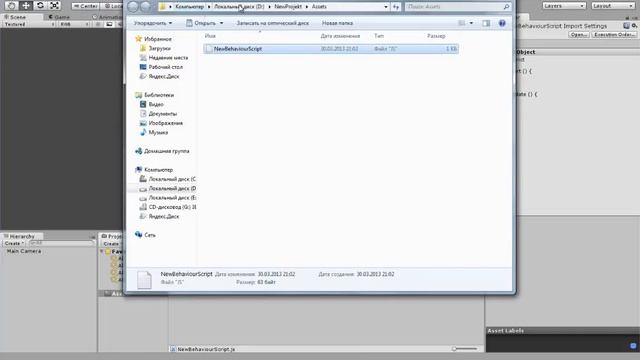Switch to the Game tab
Viewport: 640px width, 360px height.
[59, 17]
